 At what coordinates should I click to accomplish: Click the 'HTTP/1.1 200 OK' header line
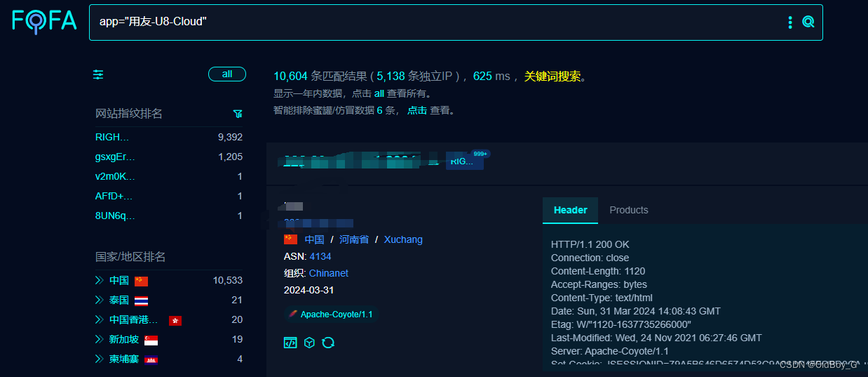(590, 244)
